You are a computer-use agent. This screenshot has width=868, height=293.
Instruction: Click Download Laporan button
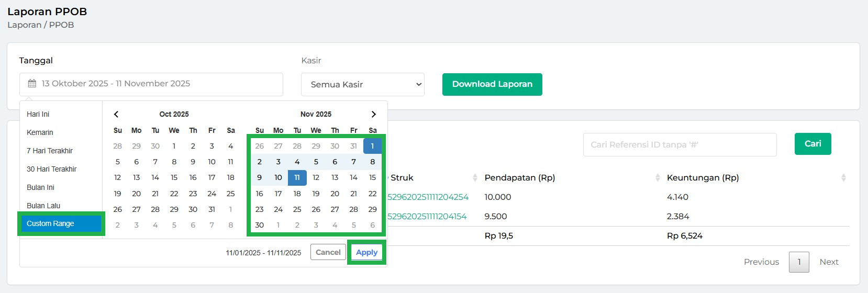point(492,84)
